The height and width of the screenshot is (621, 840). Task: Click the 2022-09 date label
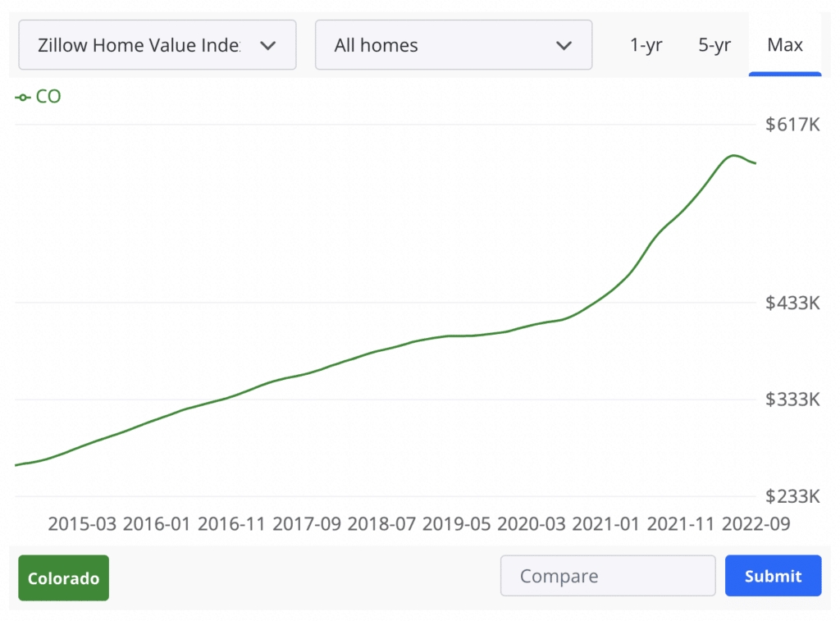click(x=756, y=524)
